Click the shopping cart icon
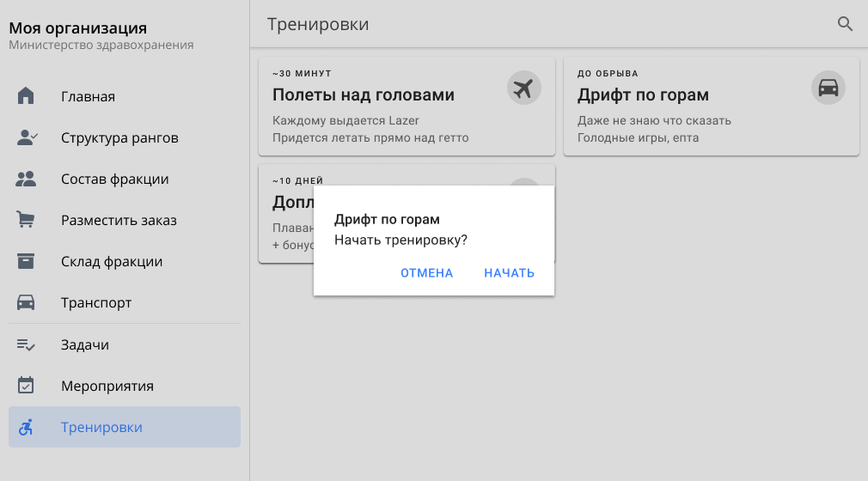The width and height of the screenshot is (868, 481). (27, 220)
